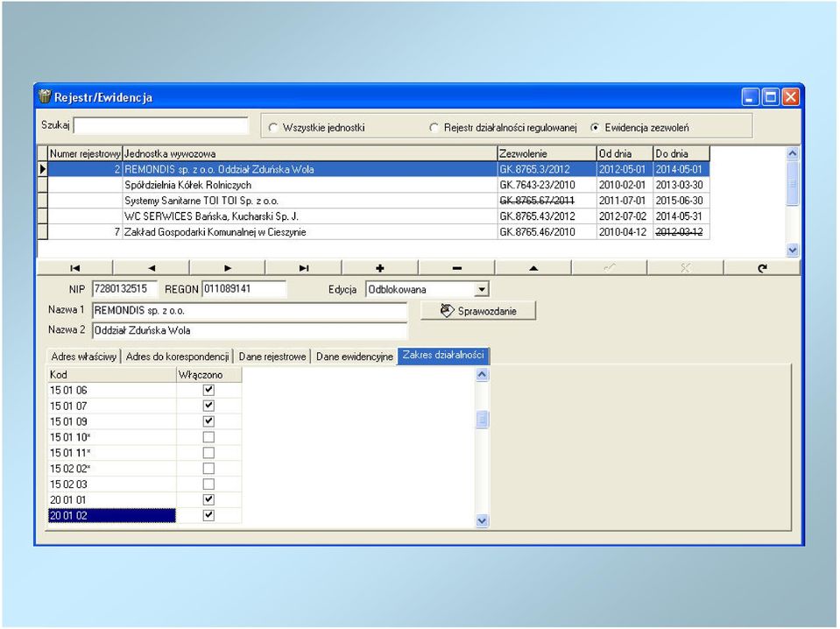Image resolution: width=840 pixels, height=629 pixels.
Task: Delete current record with minus button
Action: (x=456, y=268)
